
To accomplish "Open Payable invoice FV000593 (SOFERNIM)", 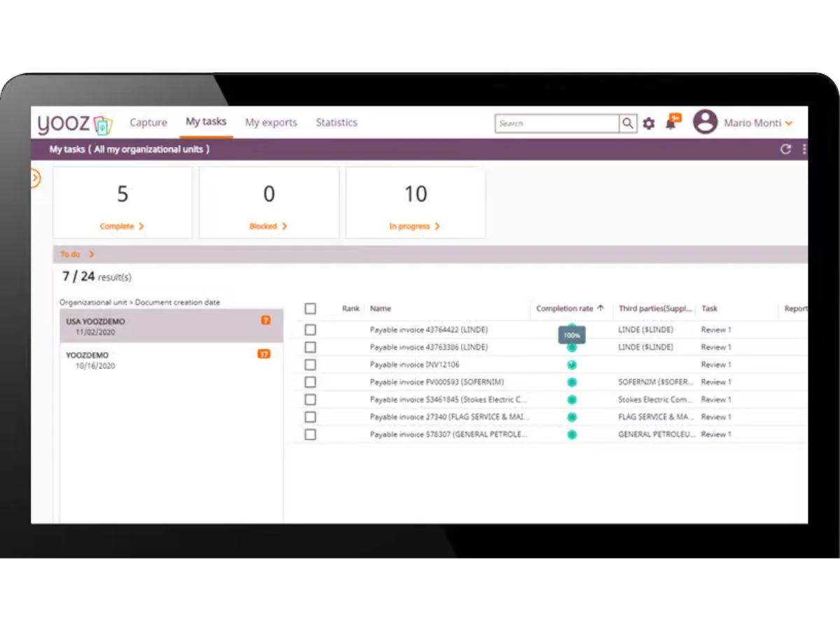I will point(437,382).
